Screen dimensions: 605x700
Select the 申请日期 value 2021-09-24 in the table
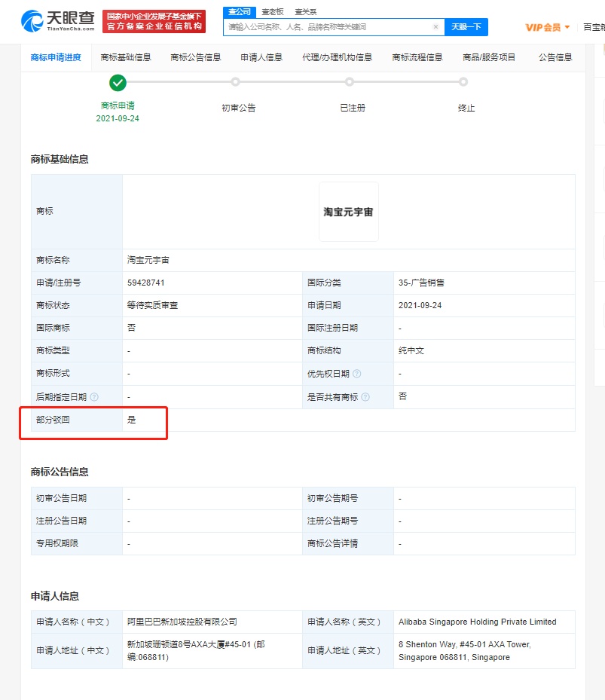click(420, 305)
